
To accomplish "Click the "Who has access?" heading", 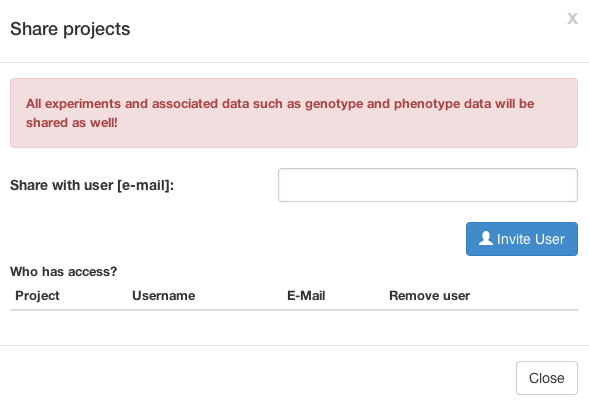I will pyautogui.click(x=63, y=271).
